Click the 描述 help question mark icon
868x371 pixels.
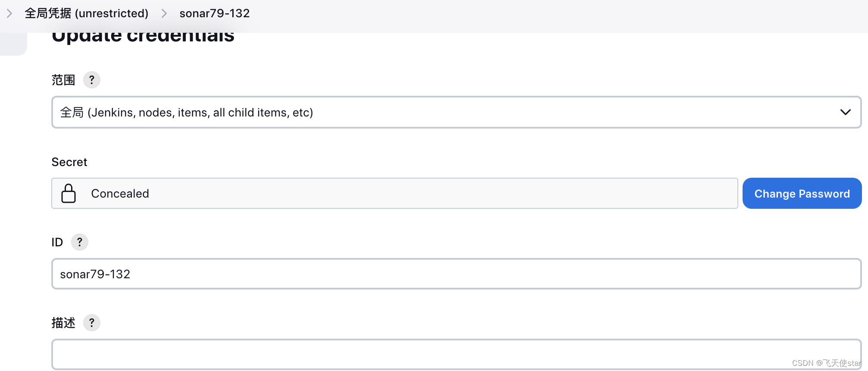coord(91,322)
